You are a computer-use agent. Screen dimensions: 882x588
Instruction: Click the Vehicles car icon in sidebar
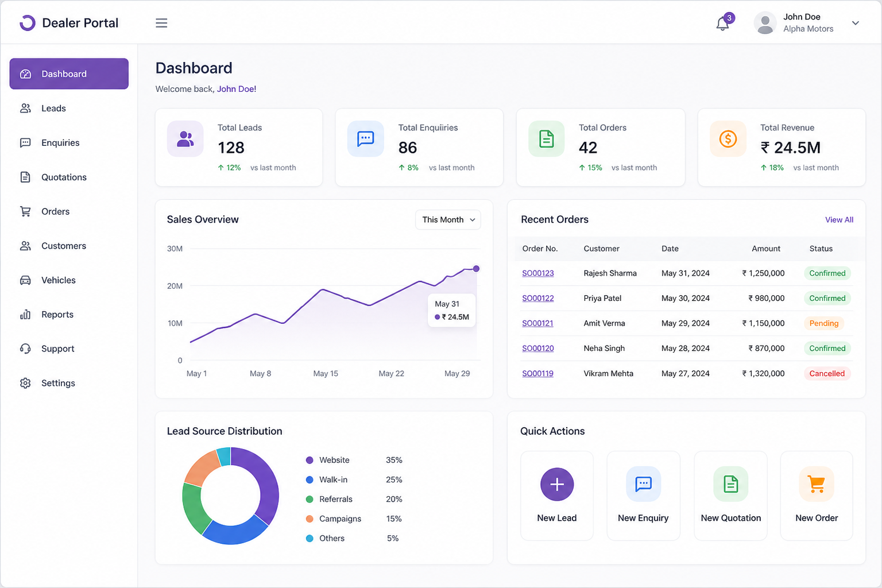[25, 280]
